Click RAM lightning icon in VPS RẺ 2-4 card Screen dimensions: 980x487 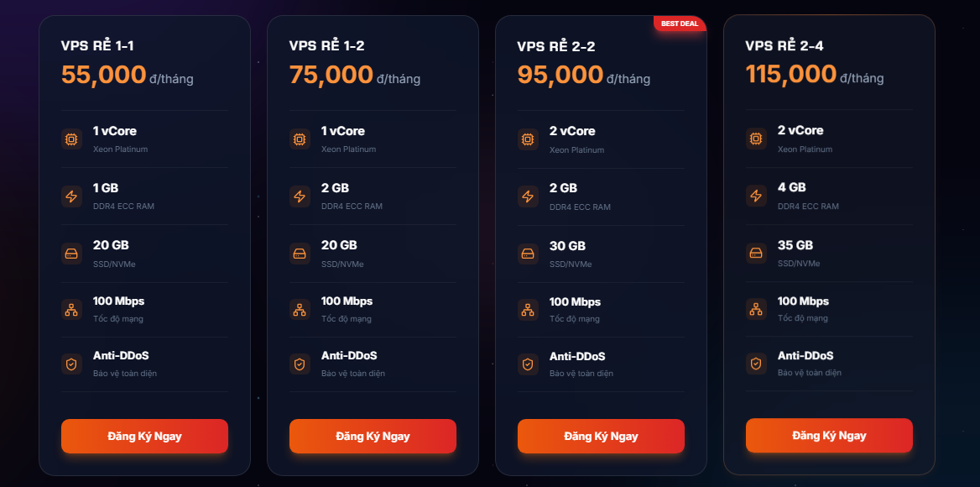(756, 196)
